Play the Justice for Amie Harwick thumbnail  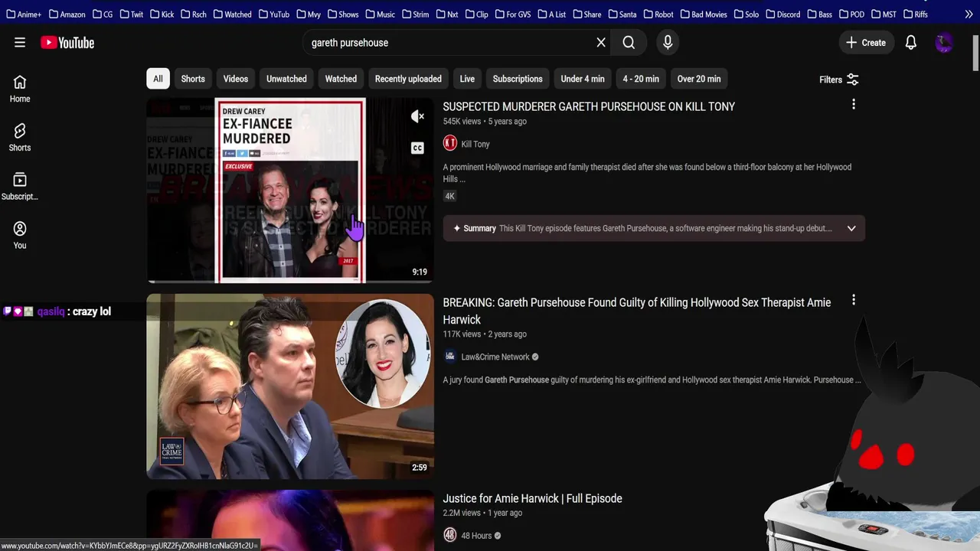(x=290, y=520)
